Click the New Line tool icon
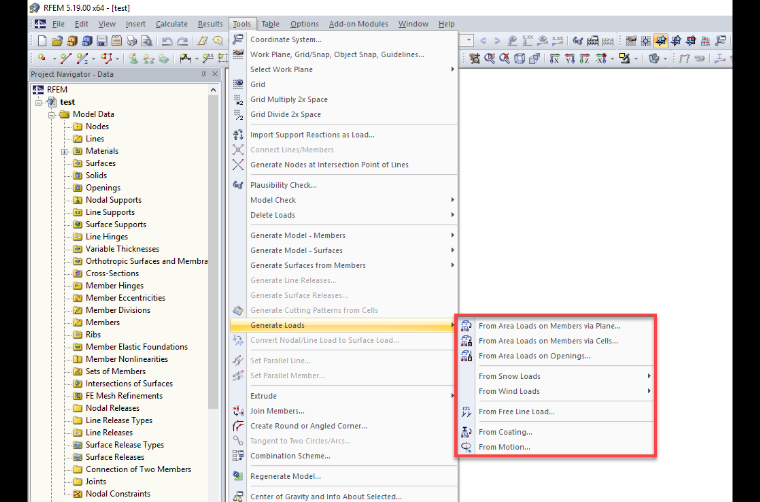Image resolution: width=760 pixels, height=502 pixels. pos(65,59)
